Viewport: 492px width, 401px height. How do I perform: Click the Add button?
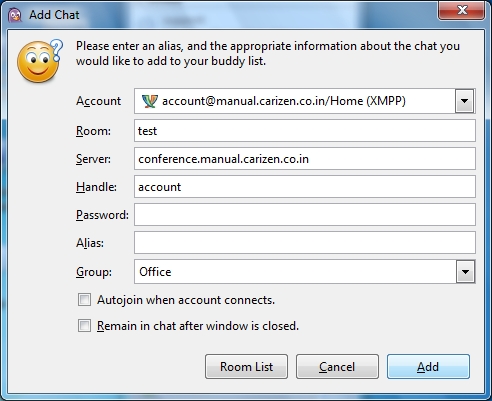428,367
